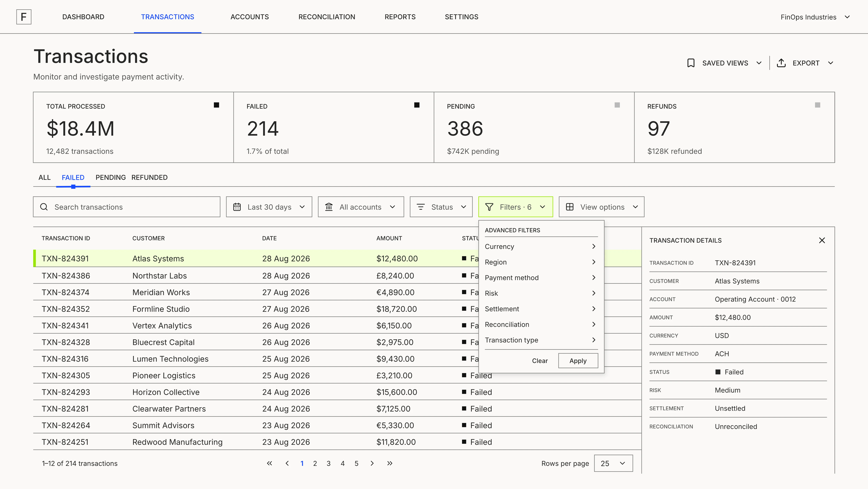Click the export upload icon
The width and height of the screenshot is (868, 489).
(781, 63)
